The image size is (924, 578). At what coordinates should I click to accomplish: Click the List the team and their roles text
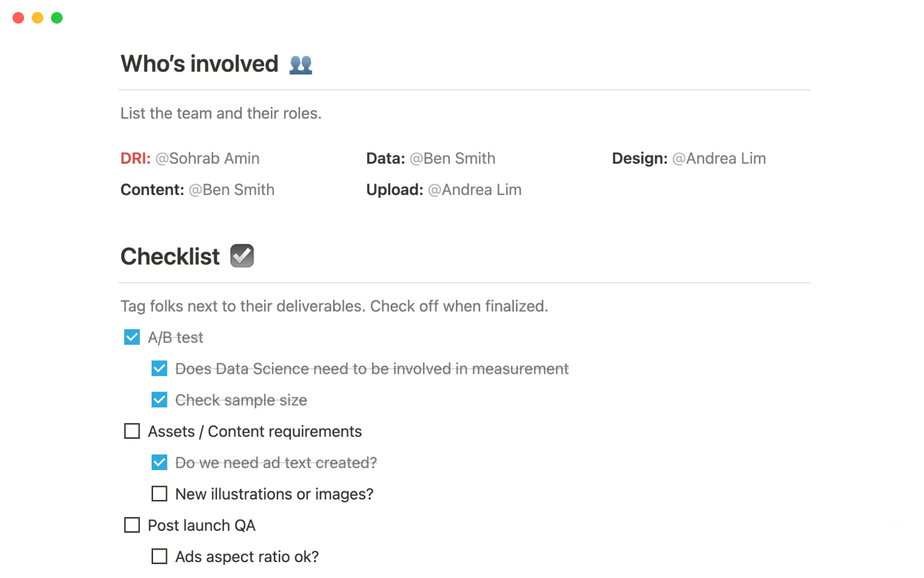tap(220, 113)
